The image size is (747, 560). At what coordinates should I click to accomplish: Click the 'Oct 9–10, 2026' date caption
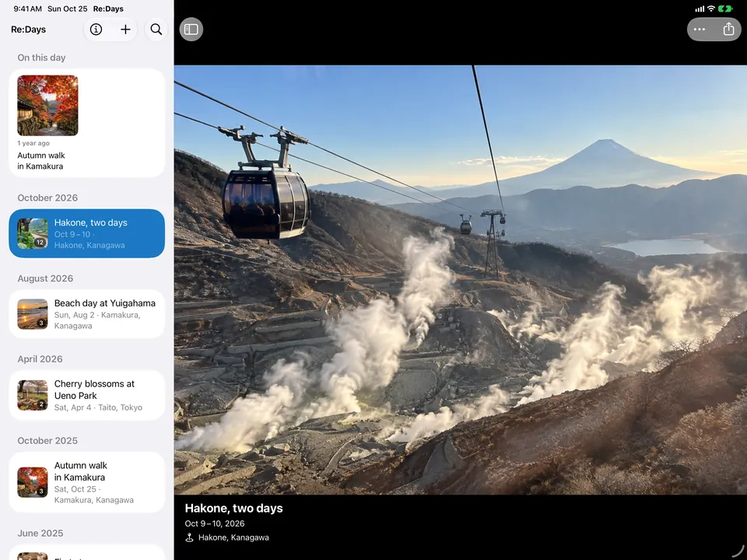coord(215,523)
